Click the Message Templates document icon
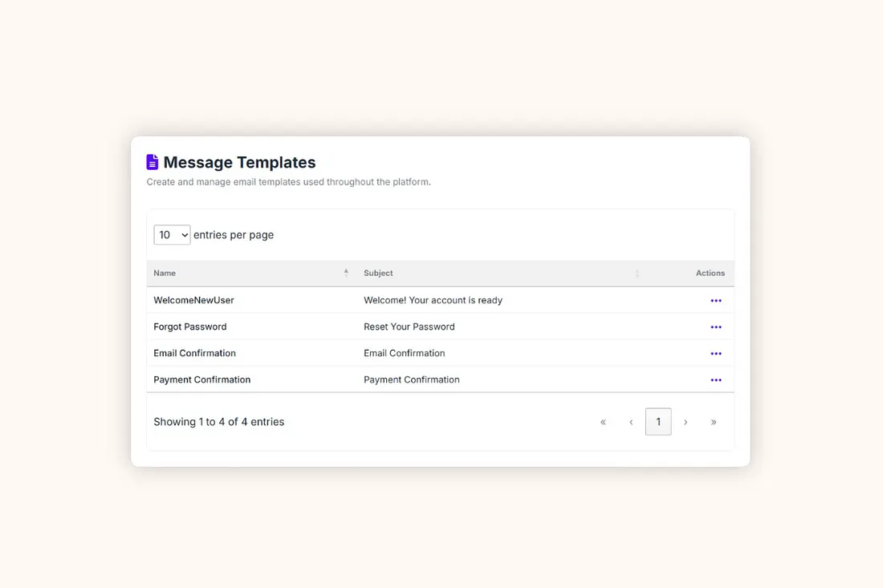The width and height of the screenshot is (883, 588). point(153,162)
